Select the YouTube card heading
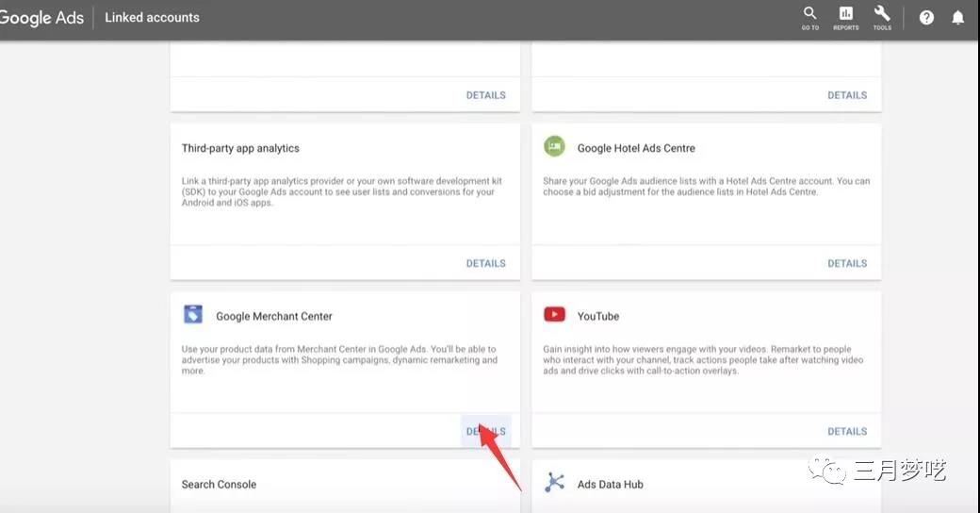Image resolution: width=980 pixels, height=513 pixels. (x=598, y=317)
